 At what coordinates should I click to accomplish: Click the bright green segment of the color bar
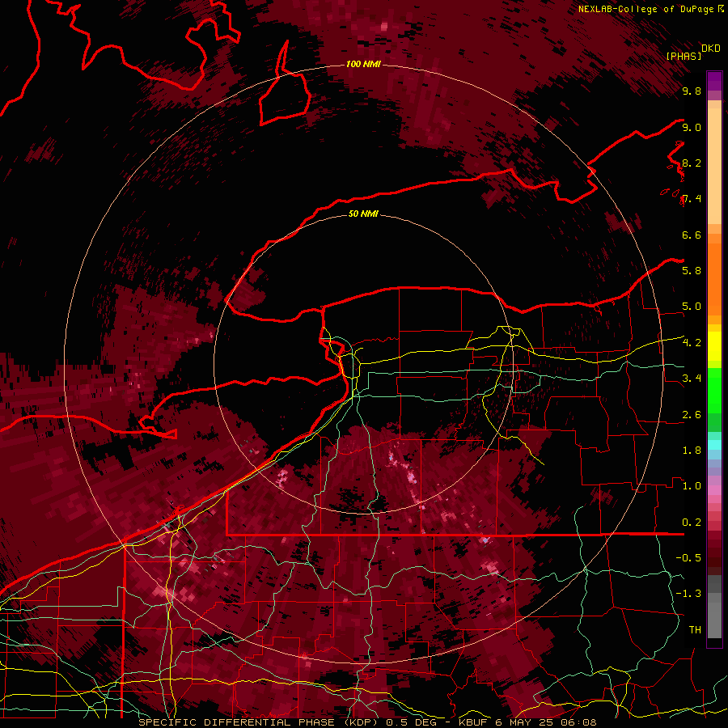coord(714,392)
